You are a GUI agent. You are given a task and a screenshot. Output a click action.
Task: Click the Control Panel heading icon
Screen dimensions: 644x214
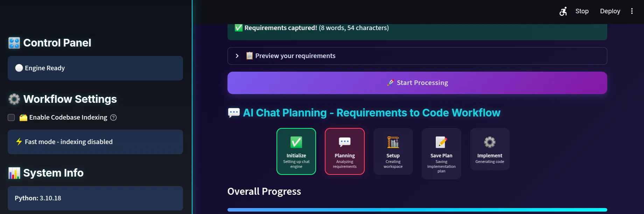coord(14,43)
